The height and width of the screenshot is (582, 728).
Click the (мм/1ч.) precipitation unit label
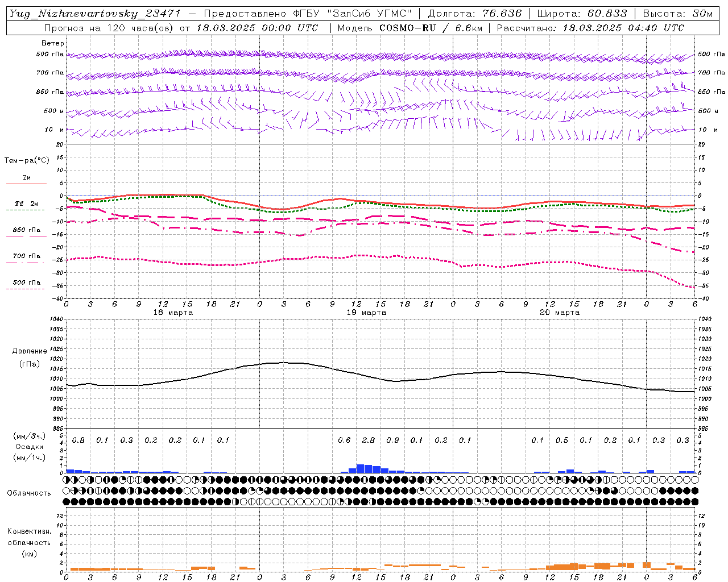(30, 458)
